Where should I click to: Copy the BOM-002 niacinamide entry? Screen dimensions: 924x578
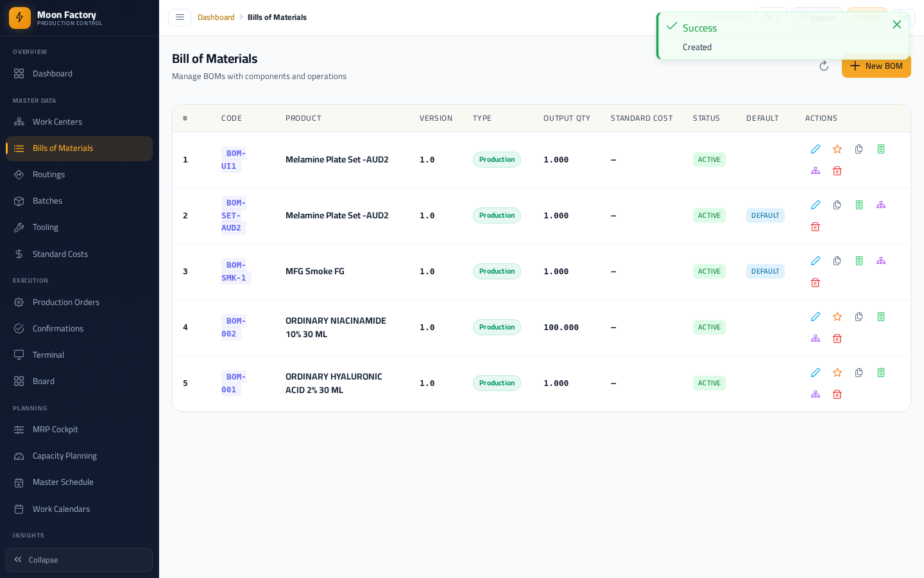[859, 317]
